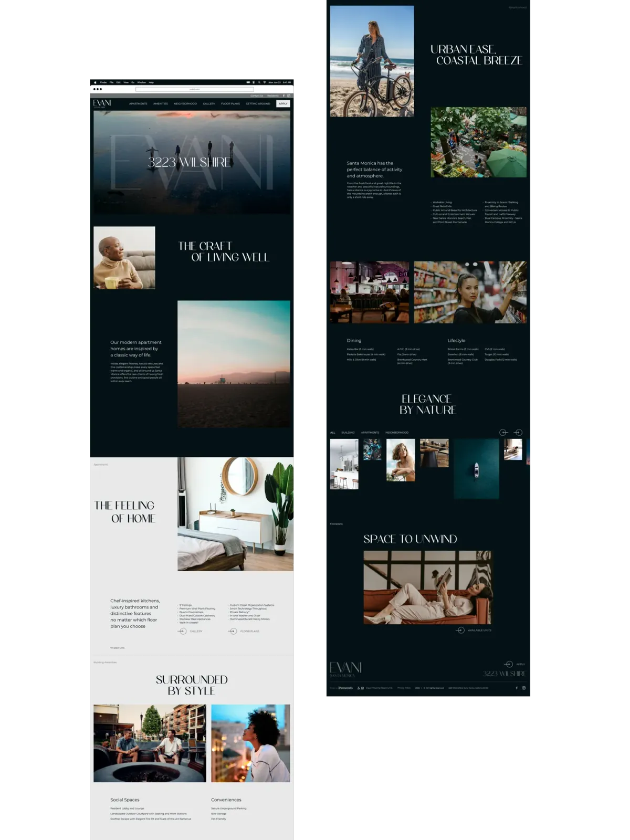Click circled arrow icon beside Available Units
This screenshot has height=840, width=630.
click(x=460, y=630)
